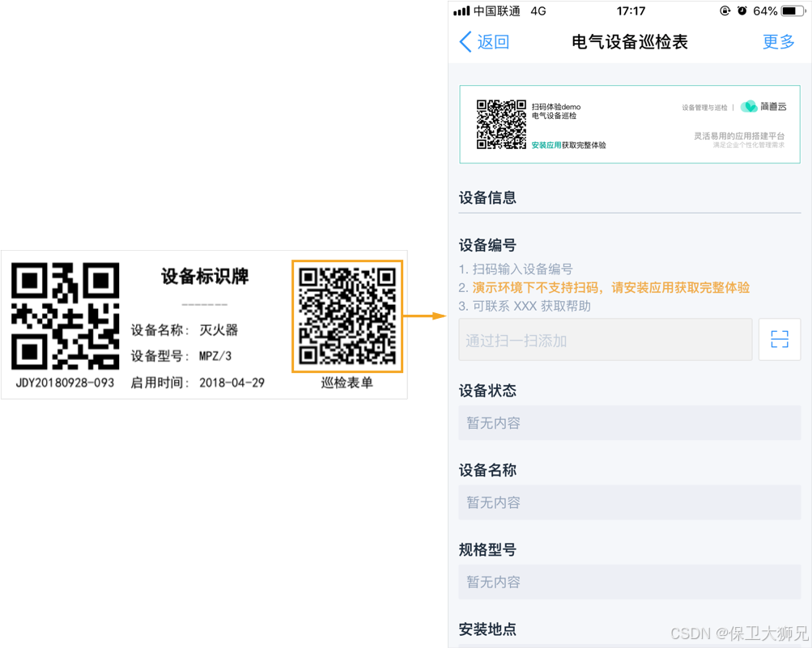Click the 巡检表单 caption under the QR

347,383
